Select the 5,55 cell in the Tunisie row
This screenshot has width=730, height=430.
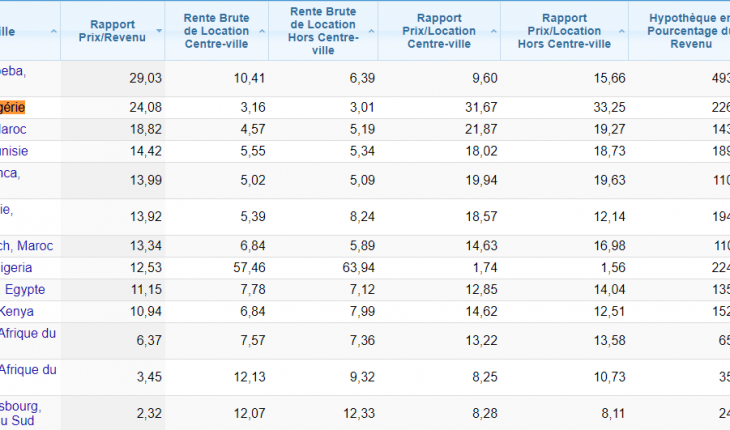(x=253, y=151)
